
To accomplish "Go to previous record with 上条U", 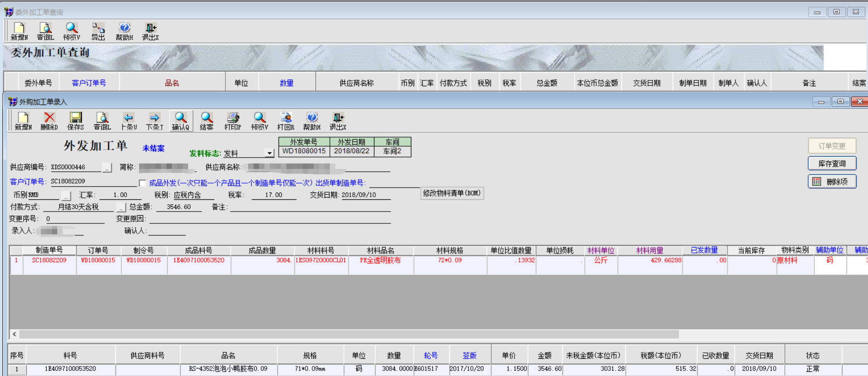I will (x=129, y=121).
